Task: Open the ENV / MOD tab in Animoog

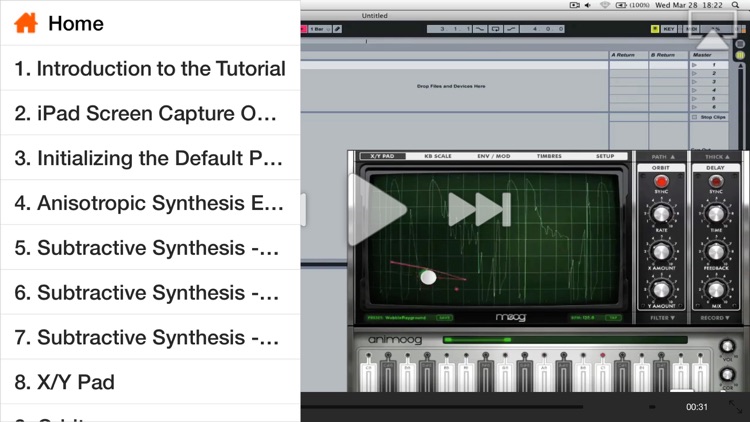Action: tap(494, 156)
